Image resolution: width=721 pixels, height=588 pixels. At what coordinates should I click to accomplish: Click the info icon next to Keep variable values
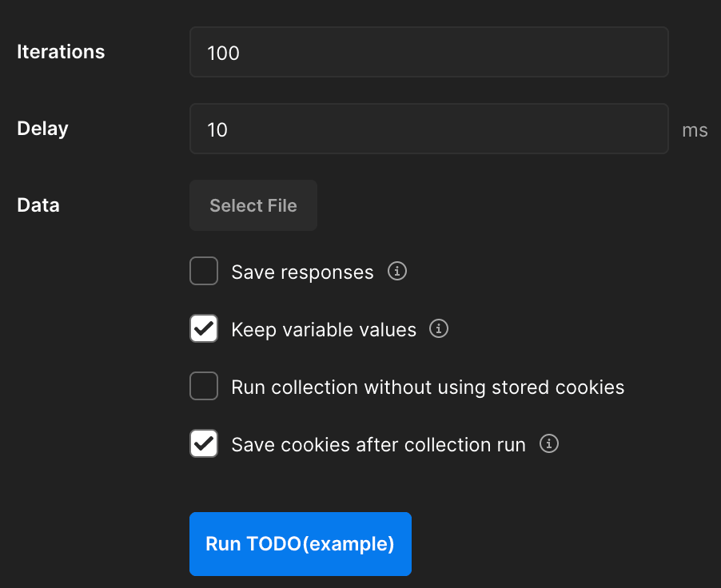pos(439,329)
